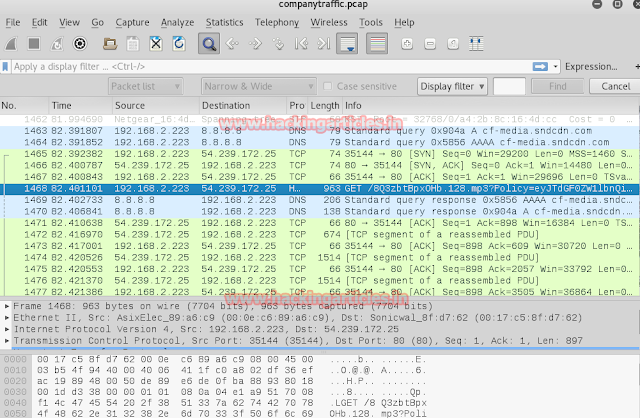Open the Telephony menu
Image resolution: width=640 pixels, height=418 pixels.
click(277, 22)
